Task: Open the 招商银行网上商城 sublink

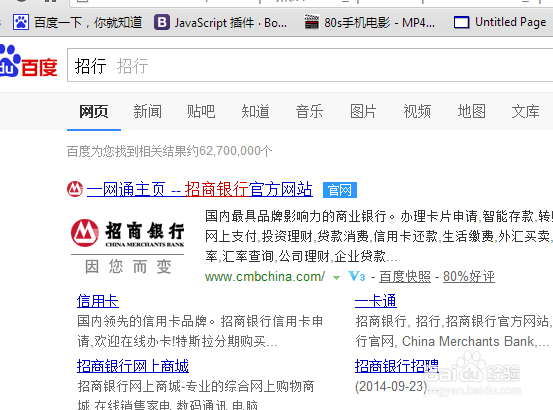Action: [x=133, y=366]
